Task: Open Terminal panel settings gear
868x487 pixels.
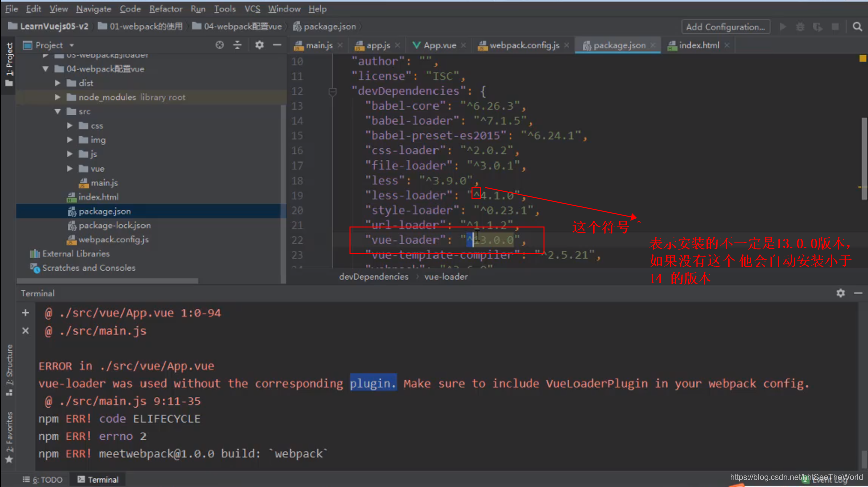Action: (x=841, y=293)
